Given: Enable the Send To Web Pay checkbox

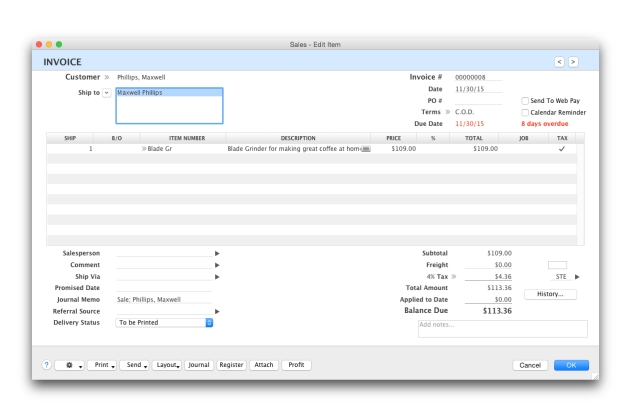Looking at the screenshot, I should coord(525,101).
